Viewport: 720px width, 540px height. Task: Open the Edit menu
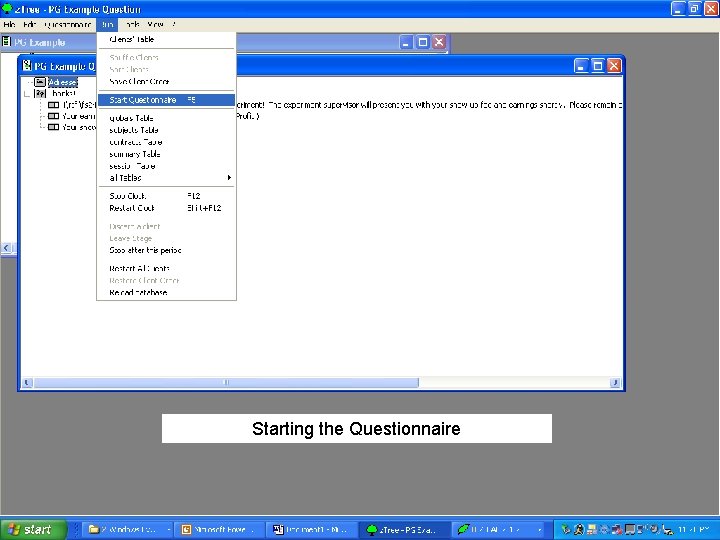[29, 24]
